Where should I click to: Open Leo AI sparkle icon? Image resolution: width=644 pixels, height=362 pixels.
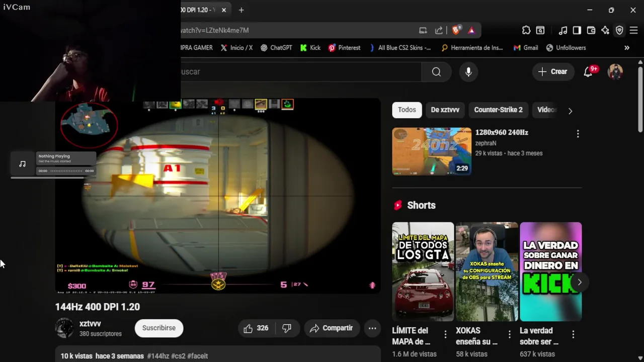[x=605, y=30]
